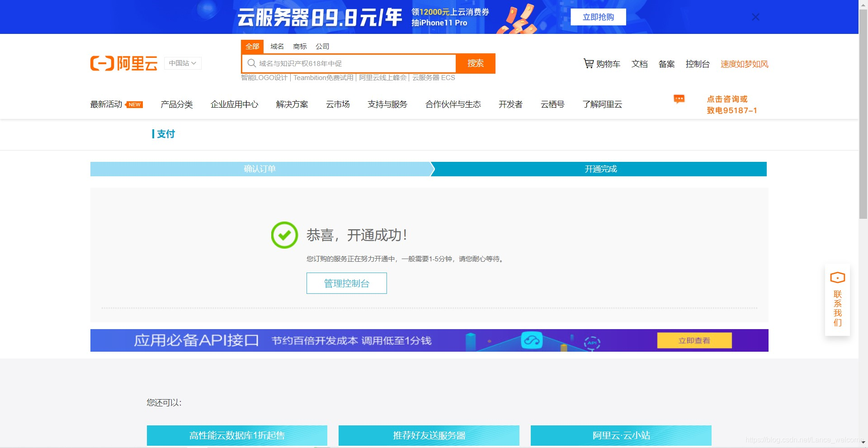Click the Aliyun logo
Image resolution: width=868 pixels, height=448 pixels.
pyautogui.click(x=124, y=63)
